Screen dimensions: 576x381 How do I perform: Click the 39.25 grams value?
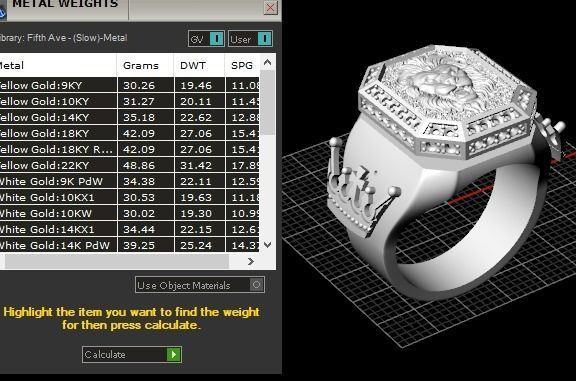point(139,245)
